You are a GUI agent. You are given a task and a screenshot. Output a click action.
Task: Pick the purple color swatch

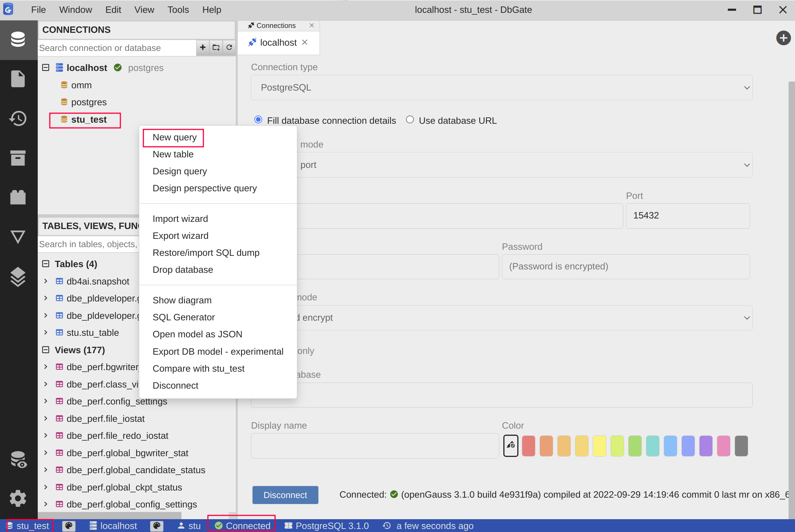tap(706, 446)
